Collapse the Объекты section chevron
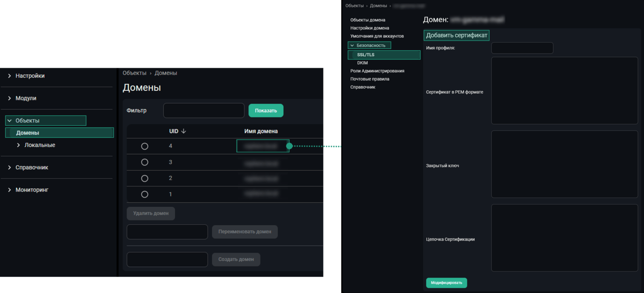 [x=9, y=121]
